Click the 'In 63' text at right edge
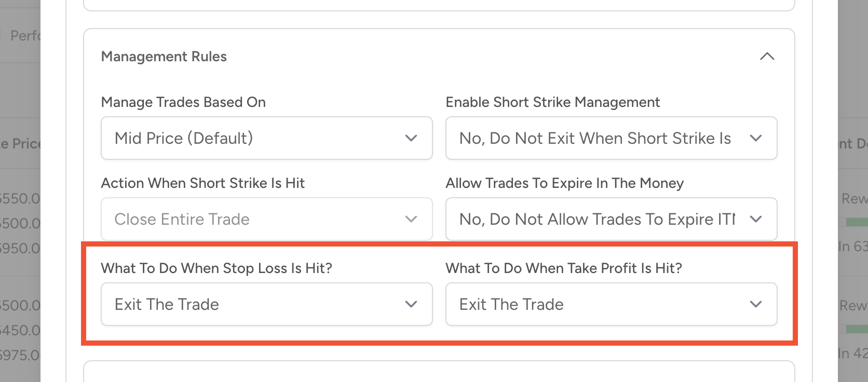The width and height of the screenshot is (868, 382). 852,247
